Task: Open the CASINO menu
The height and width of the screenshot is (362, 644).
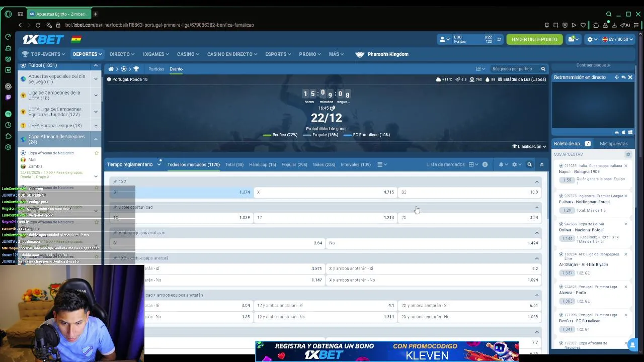Action: pos(188,54)
